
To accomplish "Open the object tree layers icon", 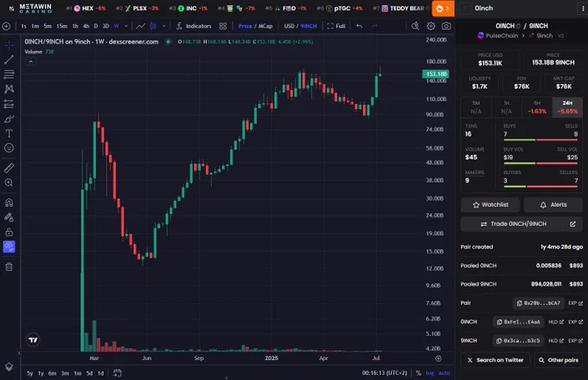I will click(9, 367).
